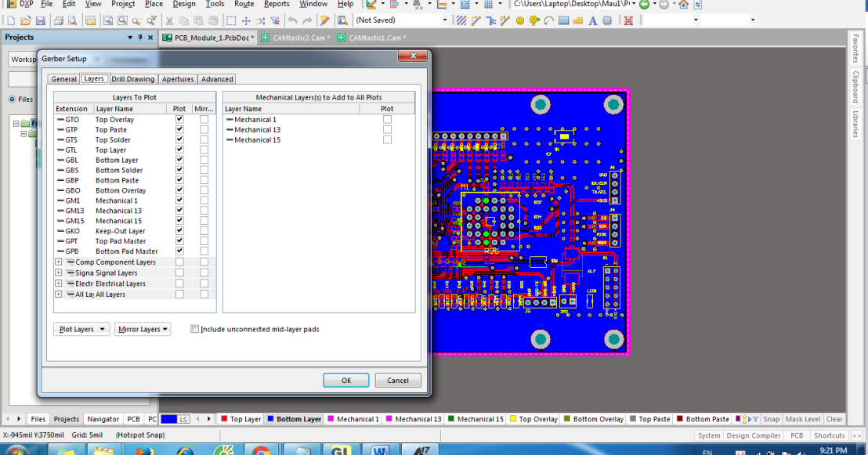
Task: Select the Place Component chip icon
Action: (607, 20)
